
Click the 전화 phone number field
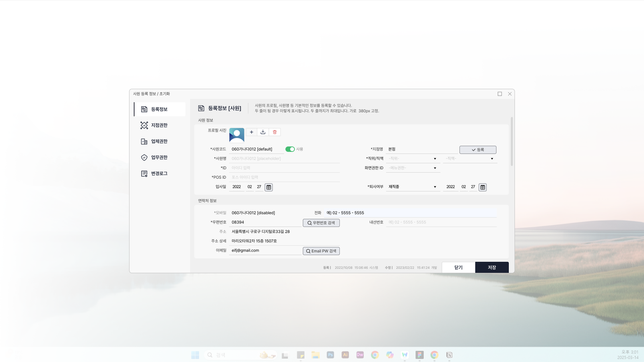coord(410,213)
